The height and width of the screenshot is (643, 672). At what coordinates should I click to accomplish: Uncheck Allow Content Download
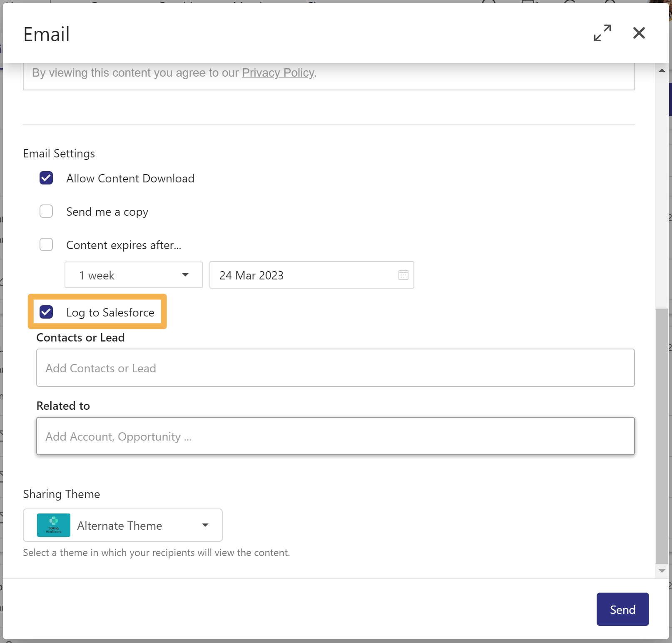(46, 178)
